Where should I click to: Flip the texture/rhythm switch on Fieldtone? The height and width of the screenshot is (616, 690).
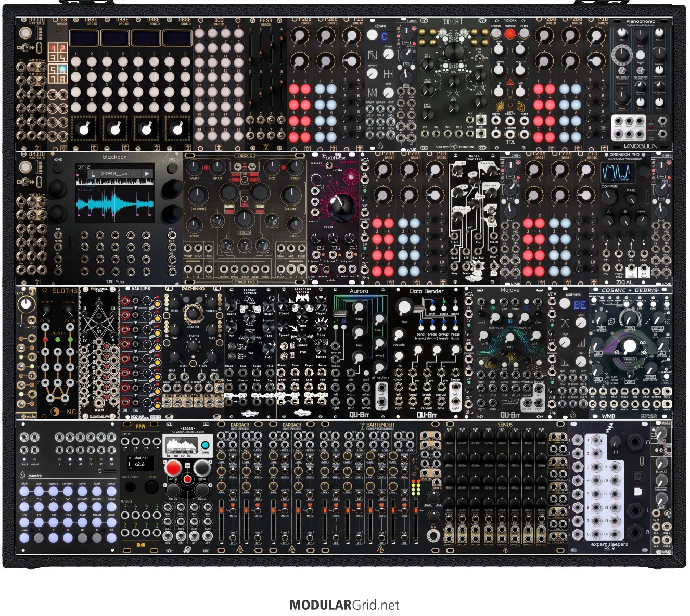[329, 166]
